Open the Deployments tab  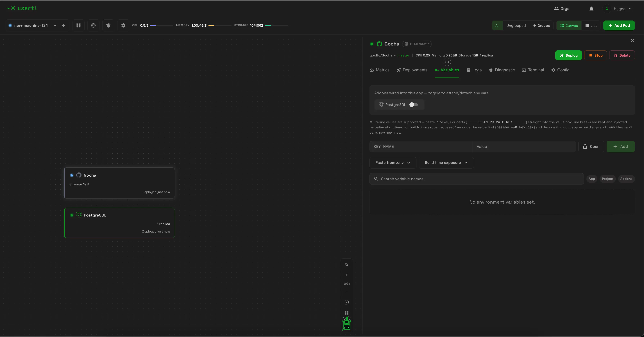412,70
